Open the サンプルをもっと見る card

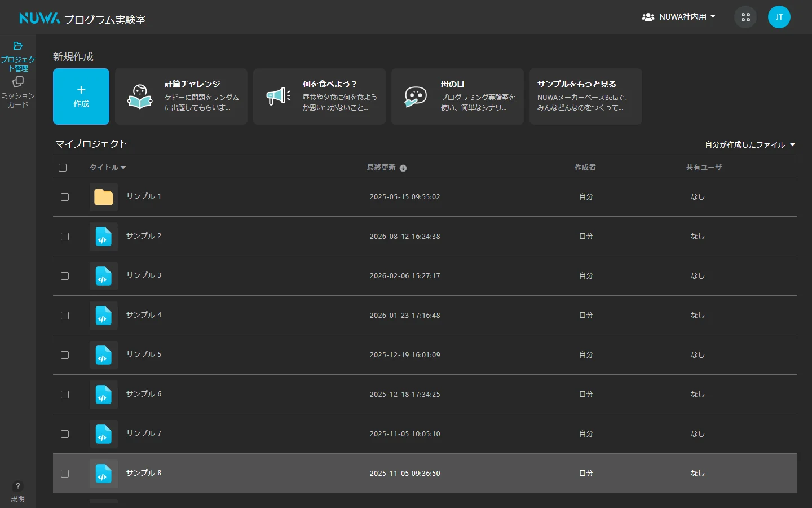[x=585, y=97]
